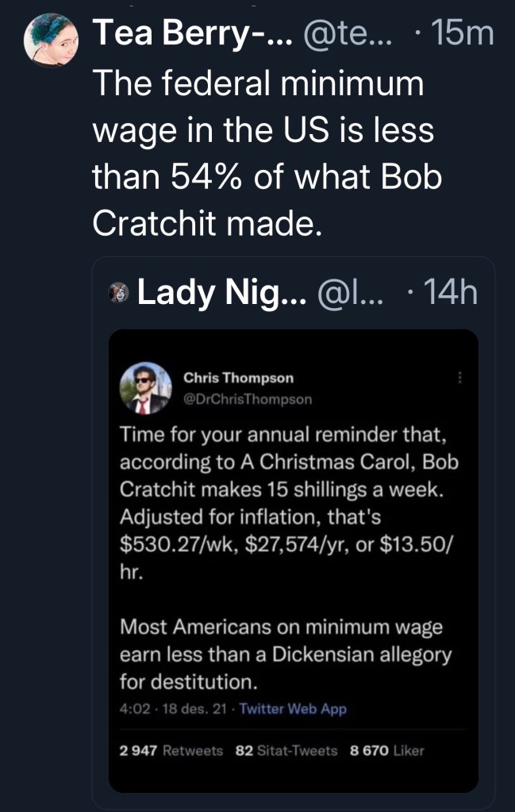Screen dimensions: 515x812
Task: Open the Twitter Web App source link
Action: [x=293, y=709]
